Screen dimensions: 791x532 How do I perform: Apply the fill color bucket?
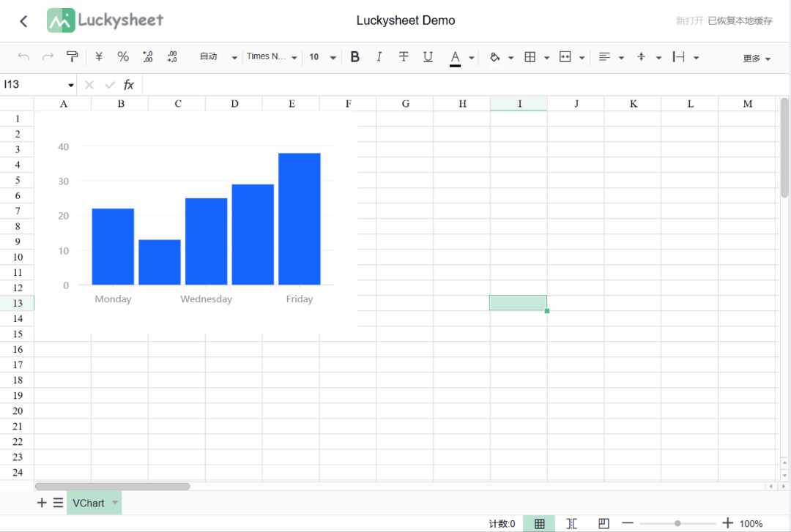494,57
